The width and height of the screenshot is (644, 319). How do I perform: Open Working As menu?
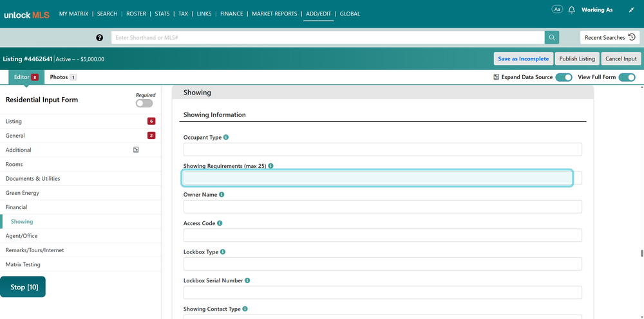(597, 10)
